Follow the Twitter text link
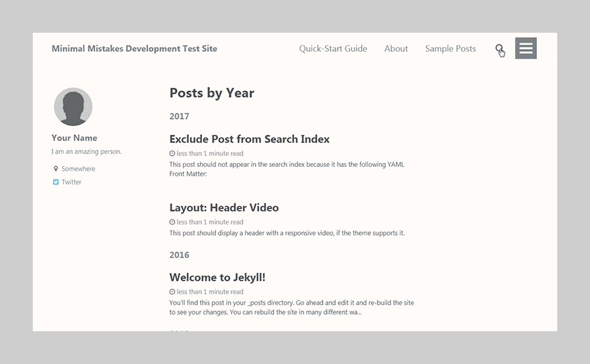The image size is (590, 364). (71, 182)
